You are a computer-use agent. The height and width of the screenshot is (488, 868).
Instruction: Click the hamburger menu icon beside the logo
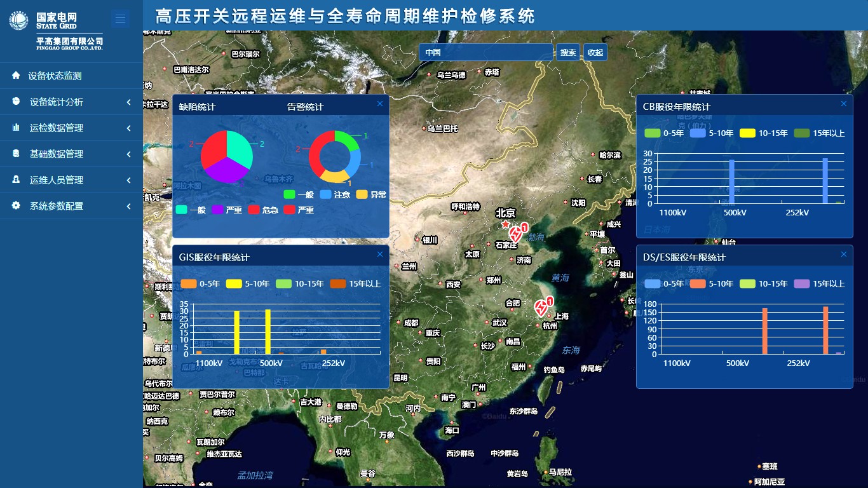click(120, 19)
